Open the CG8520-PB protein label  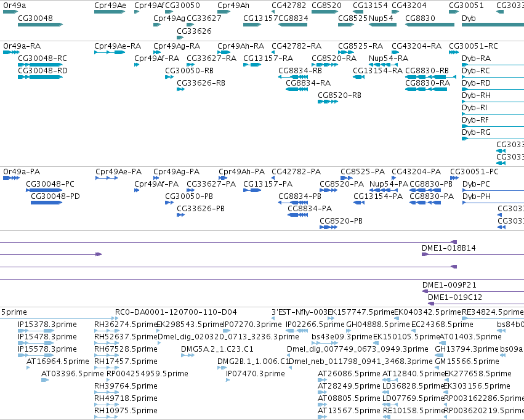[x=341, y=221]
